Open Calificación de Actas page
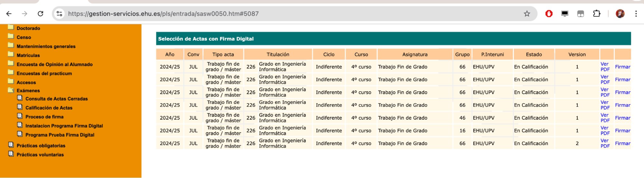 coord(49,108)
